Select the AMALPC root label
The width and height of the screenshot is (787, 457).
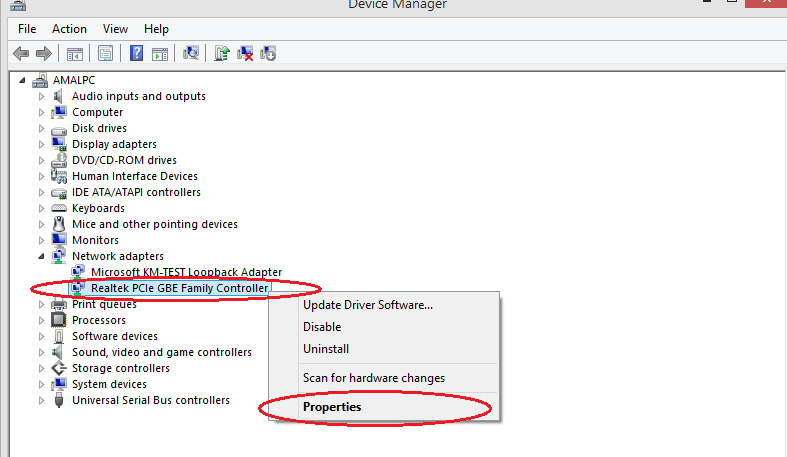[74, 80]
